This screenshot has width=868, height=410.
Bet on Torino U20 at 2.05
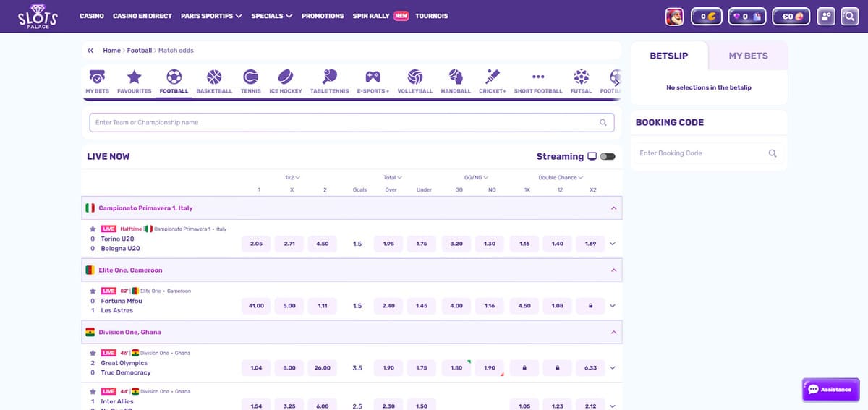click(256, 244)
